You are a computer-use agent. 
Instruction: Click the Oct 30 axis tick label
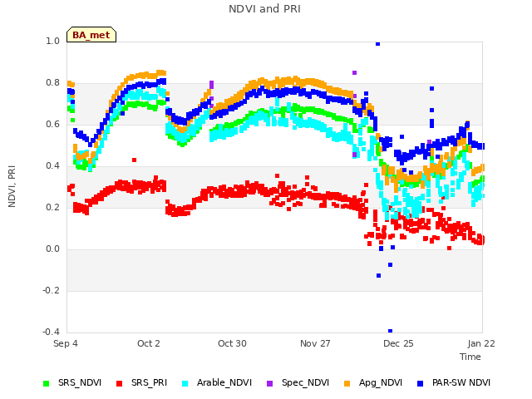click(232, 343)
